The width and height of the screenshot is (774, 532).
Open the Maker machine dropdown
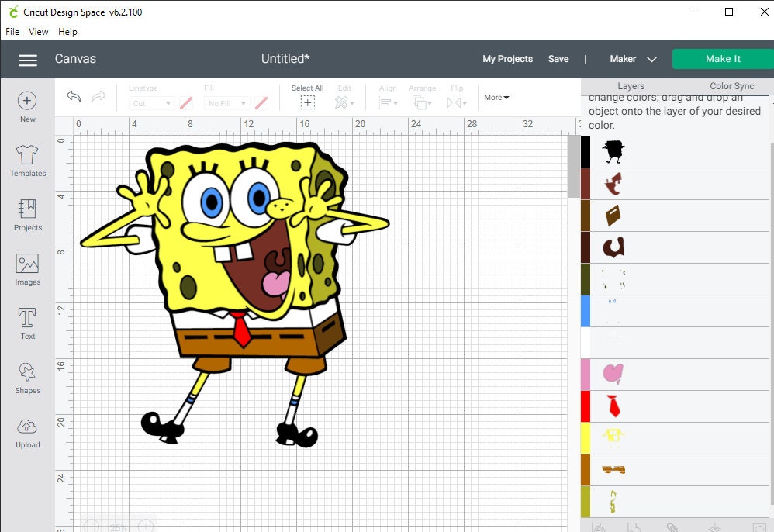point(633,59)
